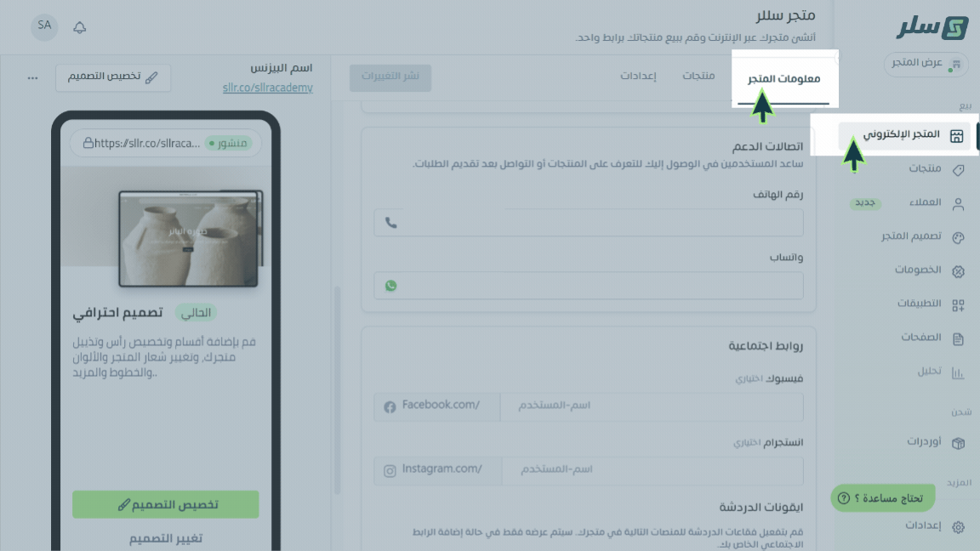This screenshot has height=551, width=980.
Task: Switch to the إعدادات tab
Action: pos(638,77)
